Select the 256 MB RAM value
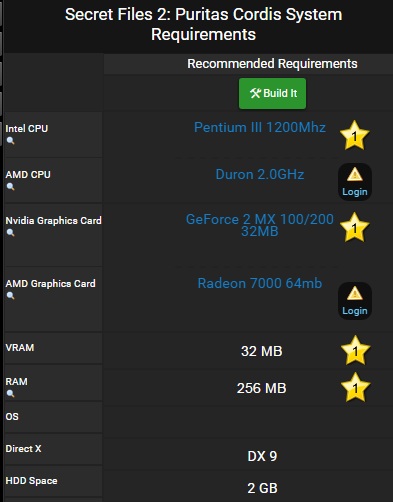The height and width of the screenshot is (502, 393). 262,388
